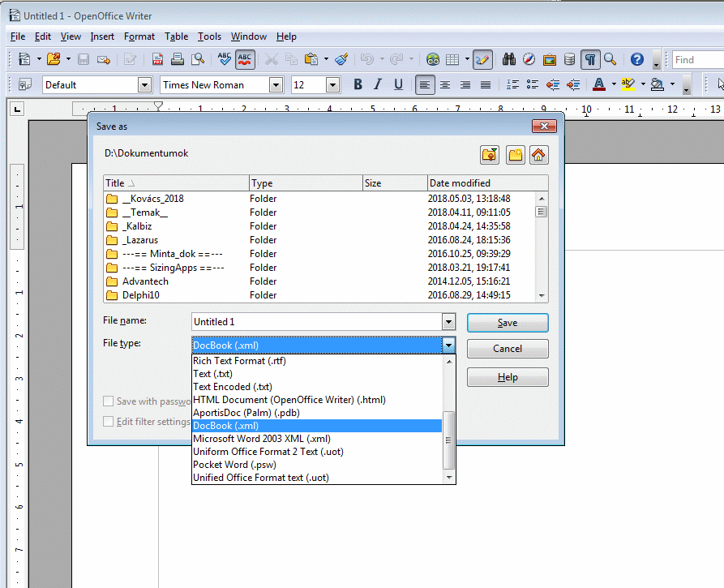Open Insert Table dropdown arrow
This screenshot has height=588, width=724.
click(467, 59)
